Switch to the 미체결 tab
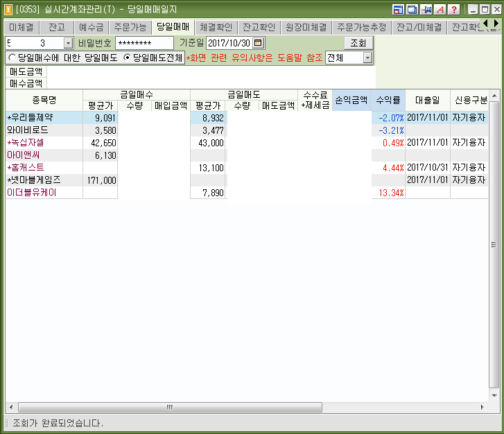The height and width of the screenshot is (434, 504). tap(21, 27)
